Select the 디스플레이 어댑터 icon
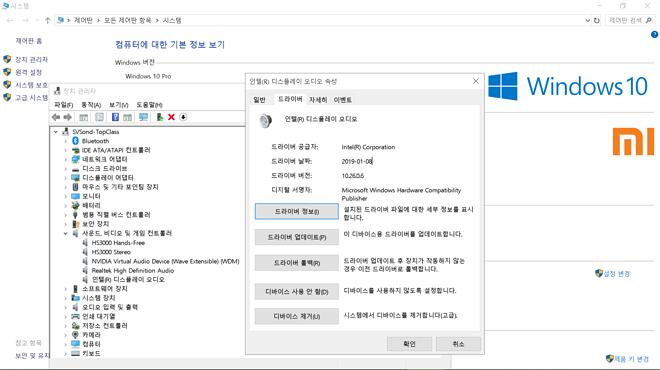The width and height of the screenshot is (660, 370). point(75,178)
